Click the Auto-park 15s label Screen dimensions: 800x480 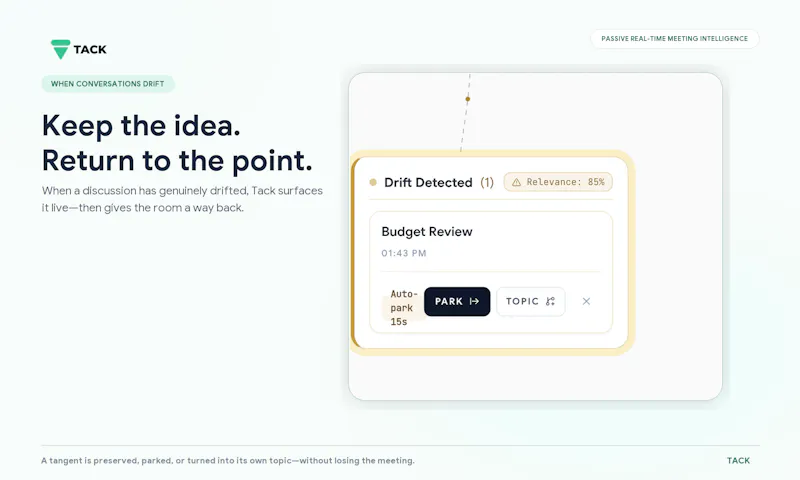coord(404,308)
